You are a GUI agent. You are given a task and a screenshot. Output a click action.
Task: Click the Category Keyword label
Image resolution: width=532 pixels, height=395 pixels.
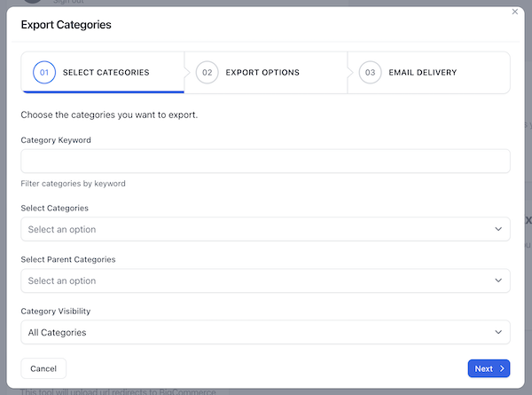tap(56, 140)
